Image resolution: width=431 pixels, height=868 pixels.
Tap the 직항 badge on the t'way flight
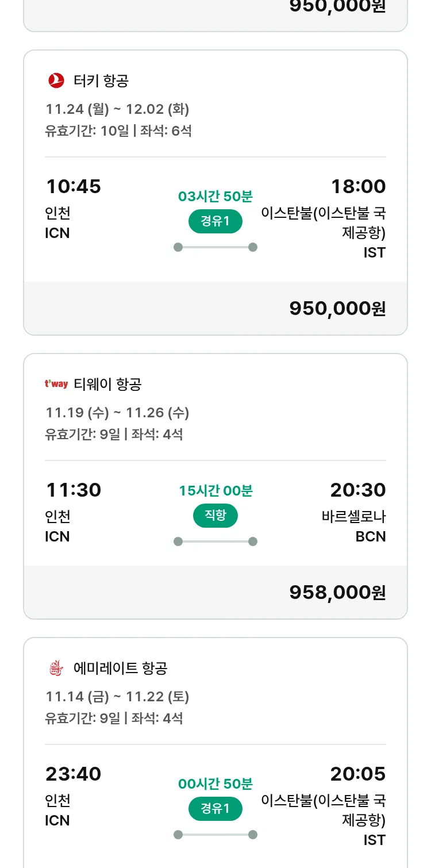point(215,516)
